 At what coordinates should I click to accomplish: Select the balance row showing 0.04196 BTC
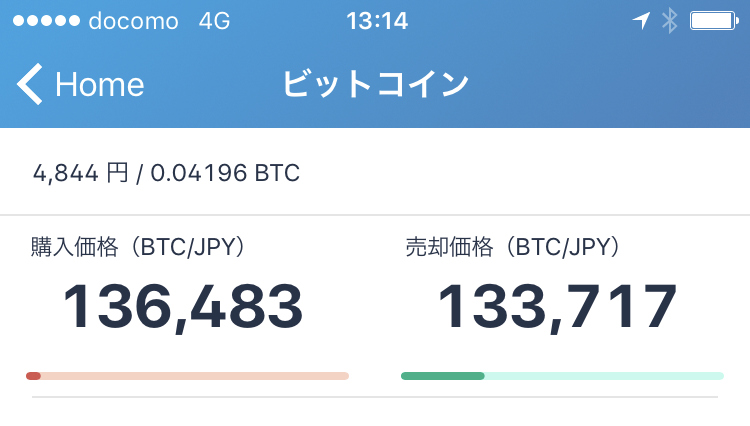pos(375,172)
